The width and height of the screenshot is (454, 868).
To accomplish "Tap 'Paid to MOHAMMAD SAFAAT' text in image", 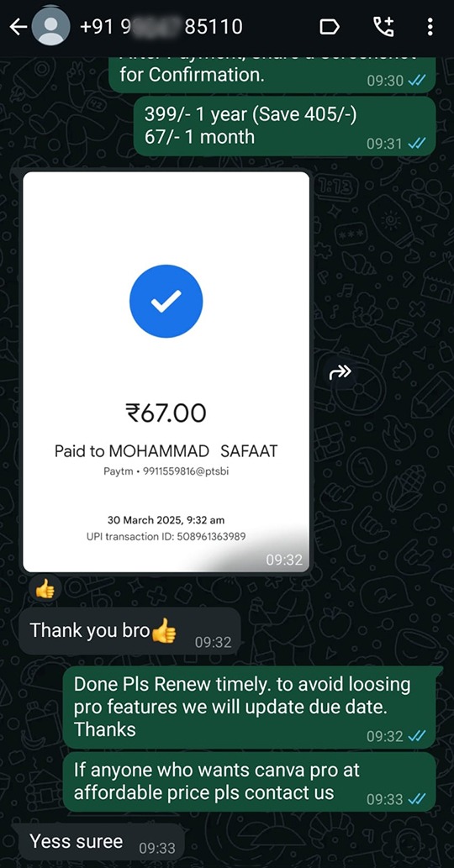I will [166, 451].
